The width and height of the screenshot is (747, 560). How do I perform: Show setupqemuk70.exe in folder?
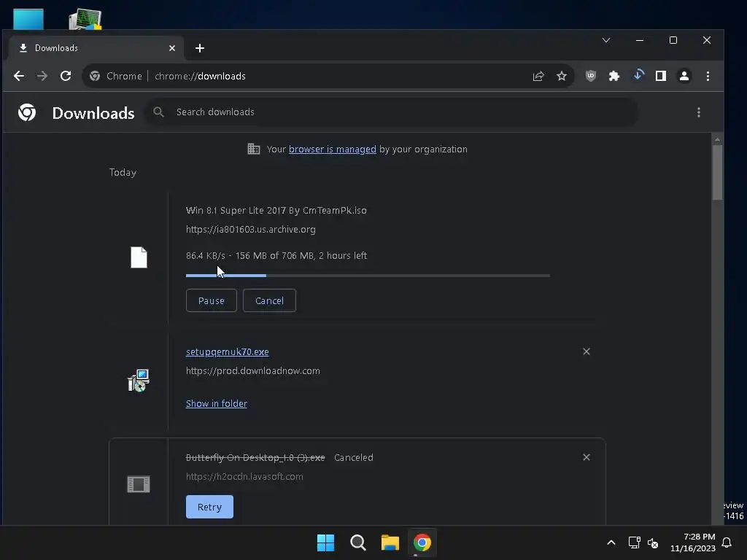pos(216,403)
